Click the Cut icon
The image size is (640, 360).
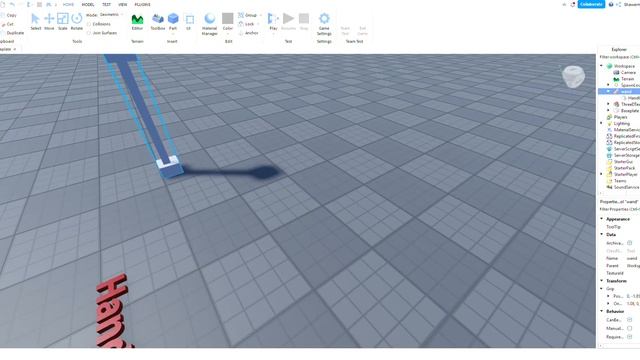coord(3,24)
